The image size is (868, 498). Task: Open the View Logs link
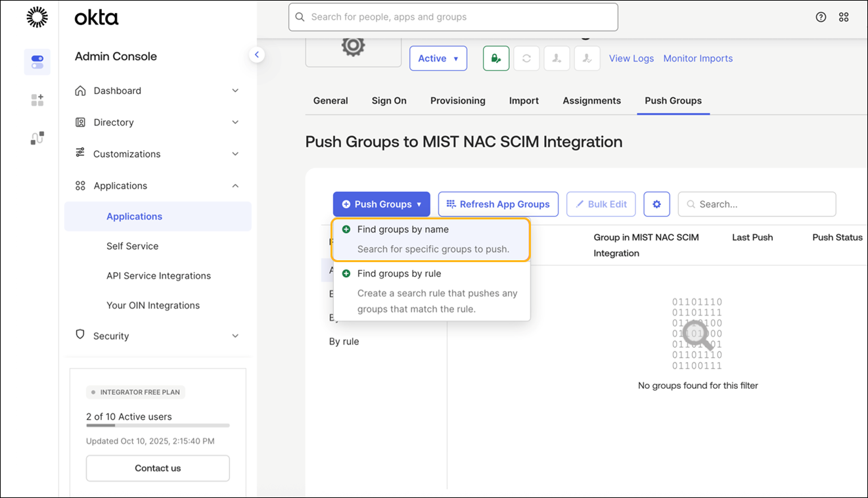coord(631,58)
